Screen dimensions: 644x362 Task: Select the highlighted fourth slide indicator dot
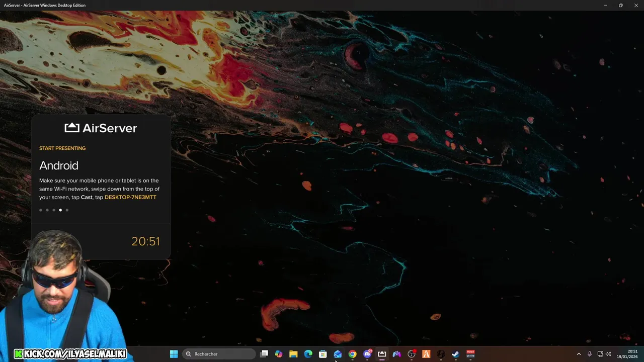(x=60, y=210)
